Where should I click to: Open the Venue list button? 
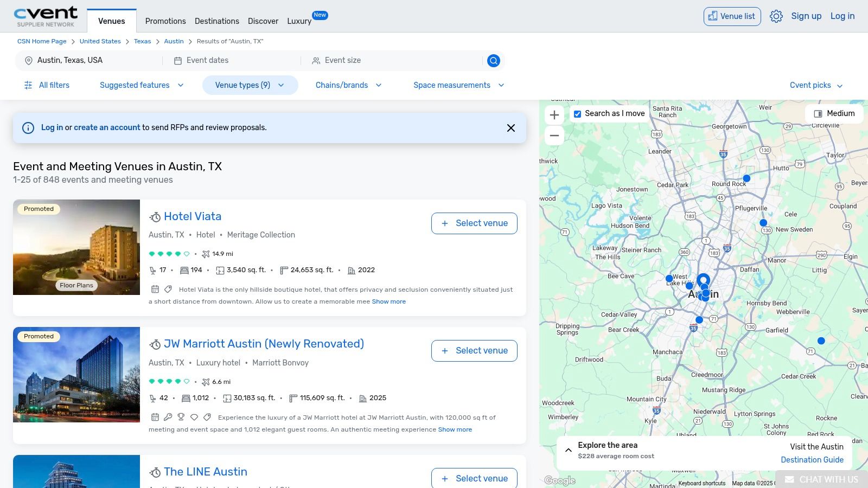(x=732, y=16)
